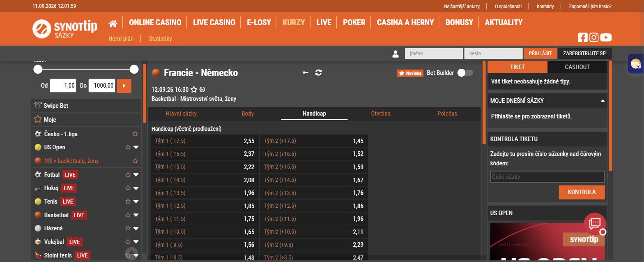Open the Synottip Facebook page

583,37
